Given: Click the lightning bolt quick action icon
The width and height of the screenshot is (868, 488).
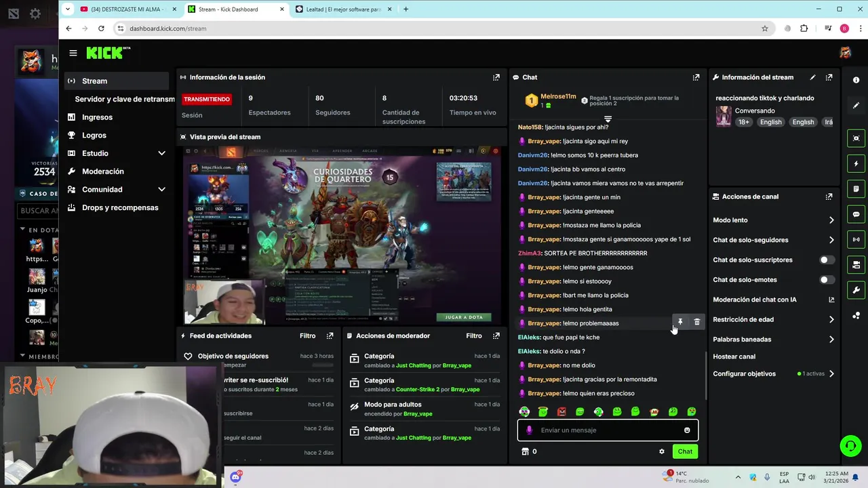Looking at the screenshot, I should [x=856, y=163].
